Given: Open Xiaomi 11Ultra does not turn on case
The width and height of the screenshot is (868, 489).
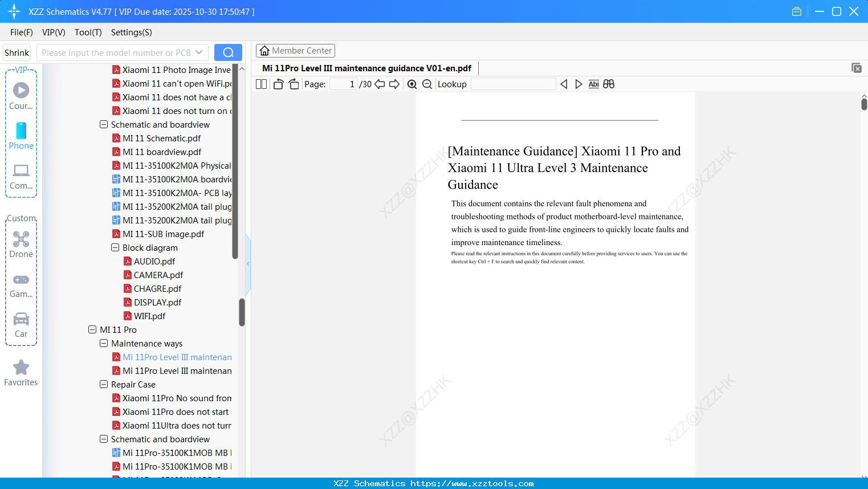Looking at the screenshot, I should coord(177,426).
